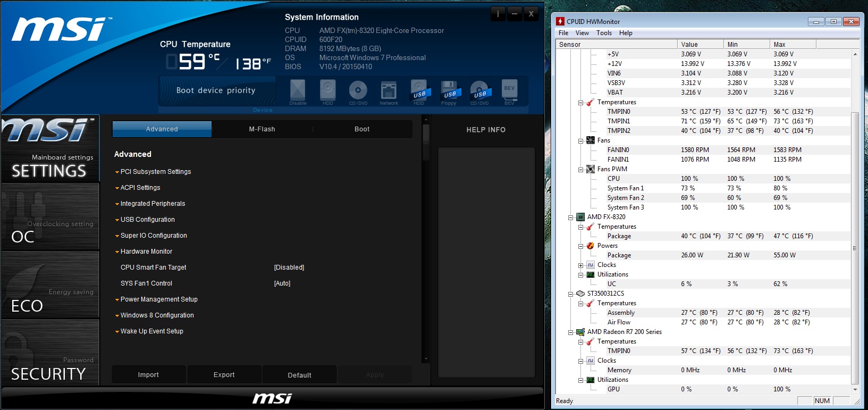Click the Export button
The image size is (868, 410).
click(224, 375)
